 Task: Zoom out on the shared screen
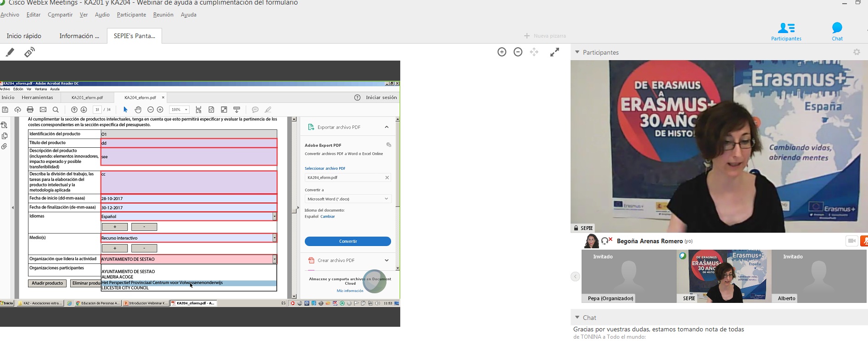coord(518,52)
